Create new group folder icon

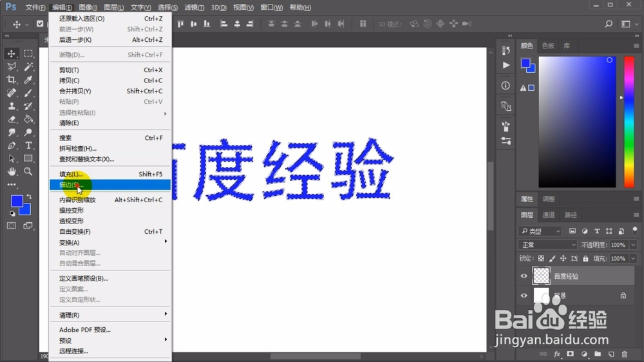pos(598,354)
